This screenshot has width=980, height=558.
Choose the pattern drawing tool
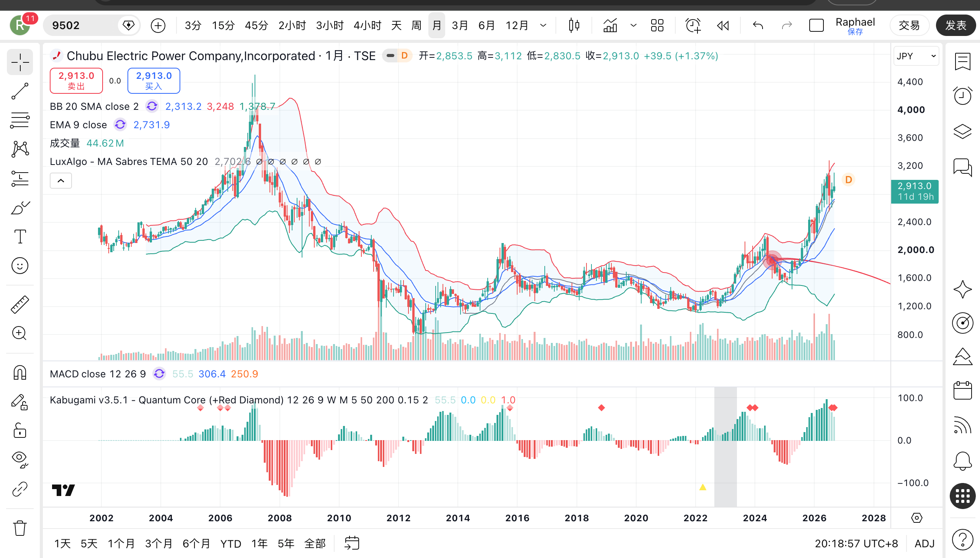tap(20, 149)
